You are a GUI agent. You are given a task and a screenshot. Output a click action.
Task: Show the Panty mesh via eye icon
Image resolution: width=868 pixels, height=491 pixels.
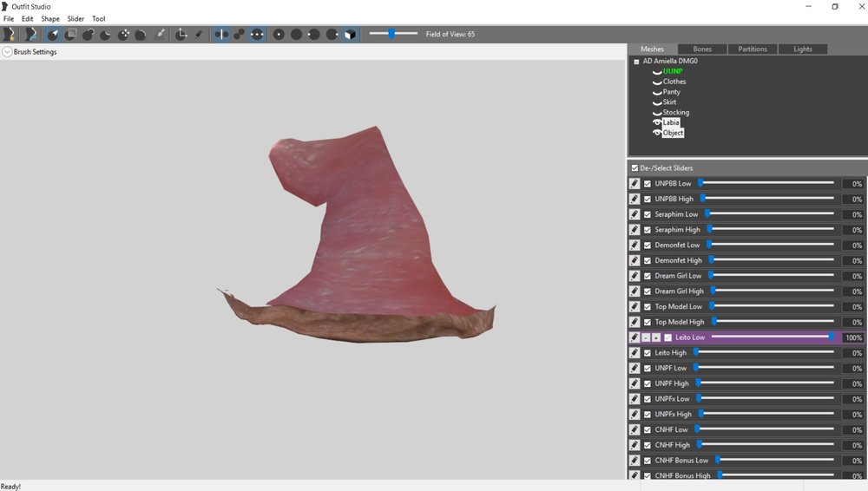coord(657,92)
